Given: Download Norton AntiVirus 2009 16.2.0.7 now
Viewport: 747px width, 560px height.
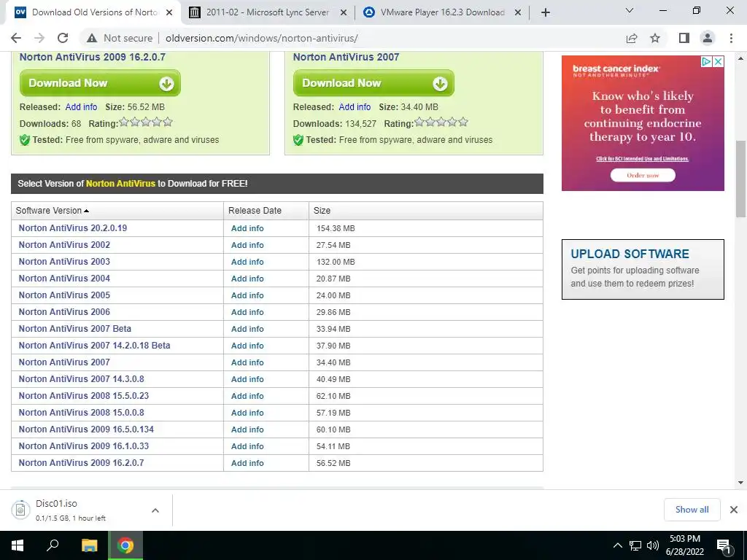Looking at the screenshot, I should 100,83.
